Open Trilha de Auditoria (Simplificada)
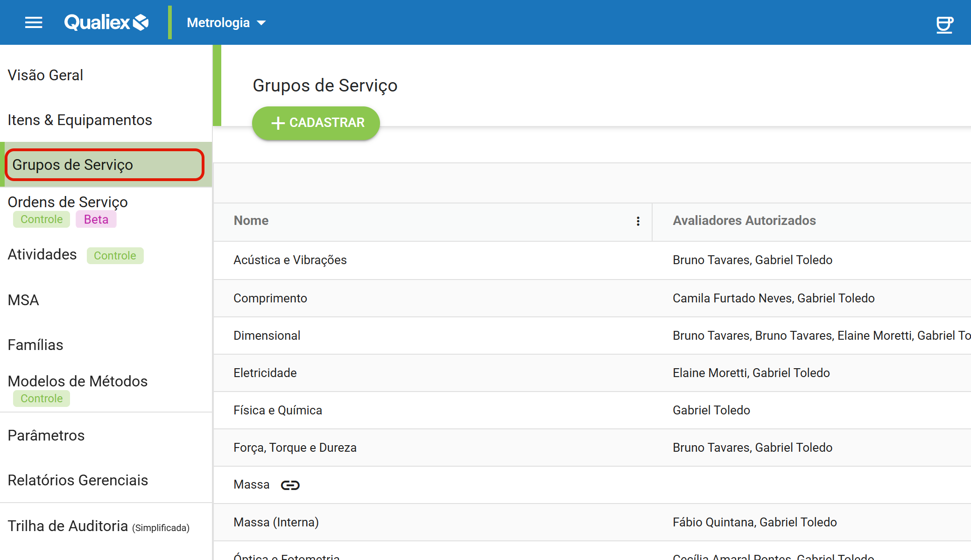Image resolution: width=971 pixels, height=560 pixels. click(x=99, y=526)
